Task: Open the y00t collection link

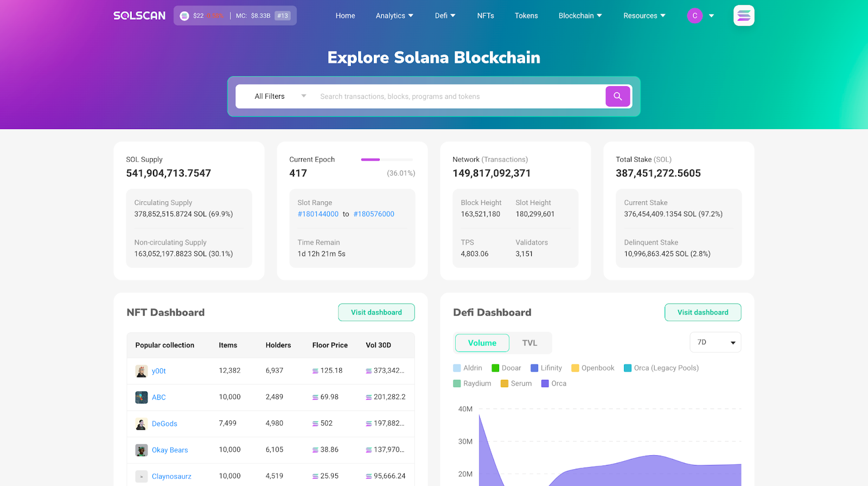Action: [x=159, y=371]
